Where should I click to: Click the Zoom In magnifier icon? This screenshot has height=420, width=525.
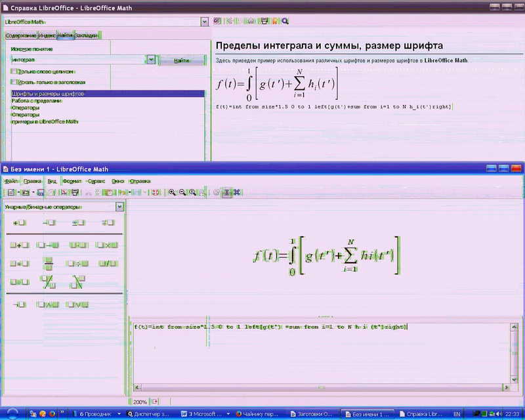(172, 192)
